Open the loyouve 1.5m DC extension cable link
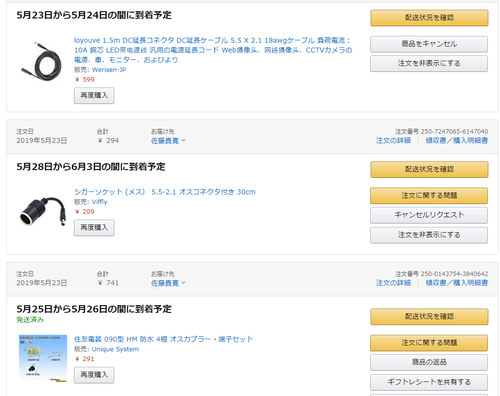Screen dimensions: 500x396 point(213,50)
